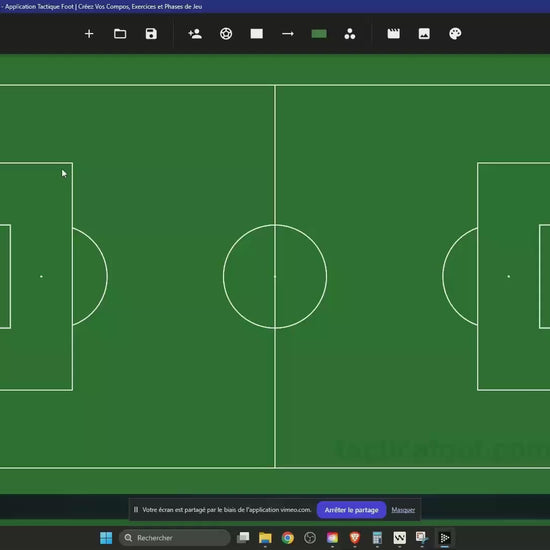Viewport: 550px width, 550px height.
Task: Click the plus icon to create new board
Action: (x=89, y=34)
